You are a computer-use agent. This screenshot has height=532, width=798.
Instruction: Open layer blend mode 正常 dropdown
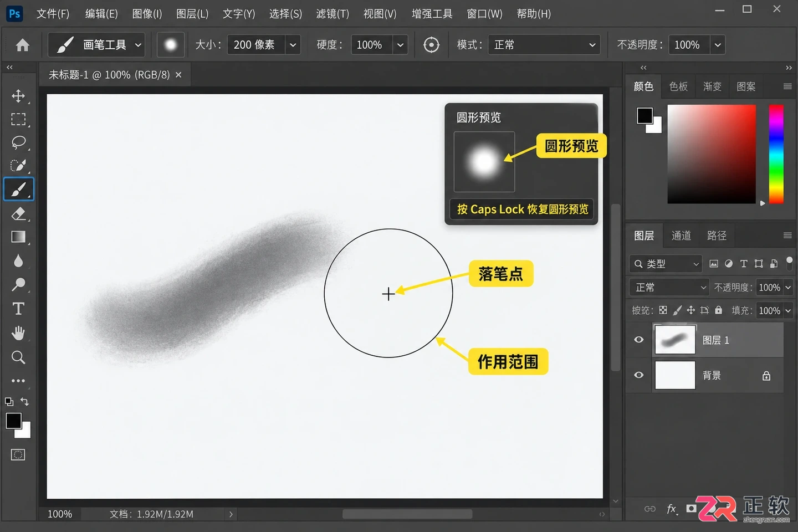click(669, 287)
